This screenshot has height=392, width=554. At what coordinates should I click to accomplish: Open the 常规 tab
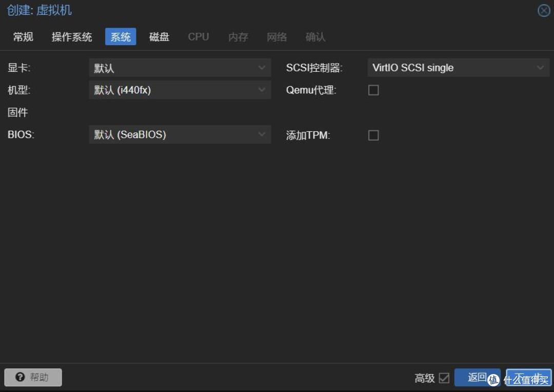(x=23, y=37)
